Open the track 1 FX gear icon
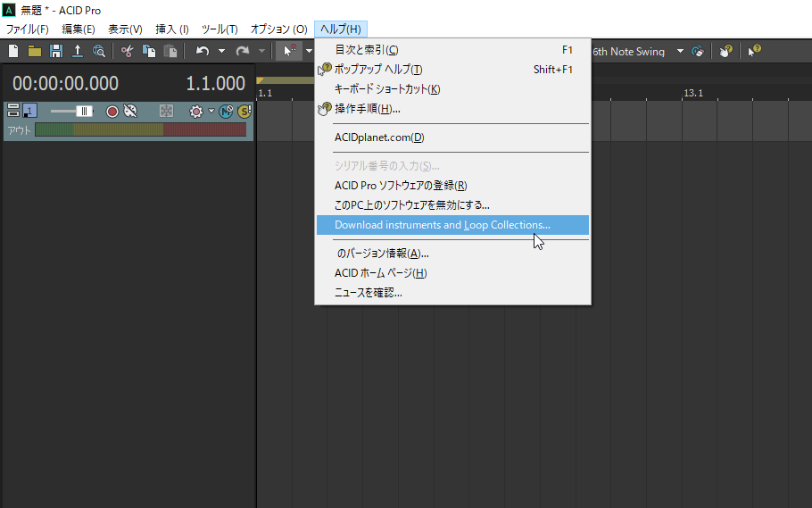 coord(195,111)
